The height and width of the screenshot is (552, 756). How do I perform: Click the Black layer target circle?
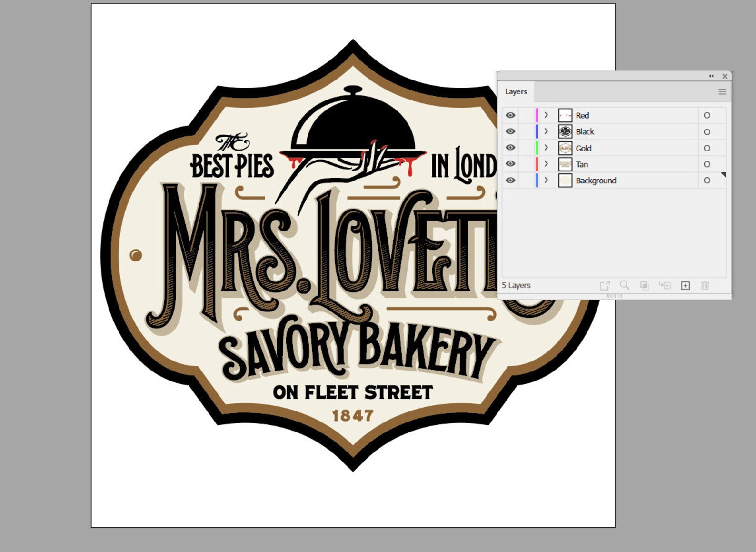point(707,132)
